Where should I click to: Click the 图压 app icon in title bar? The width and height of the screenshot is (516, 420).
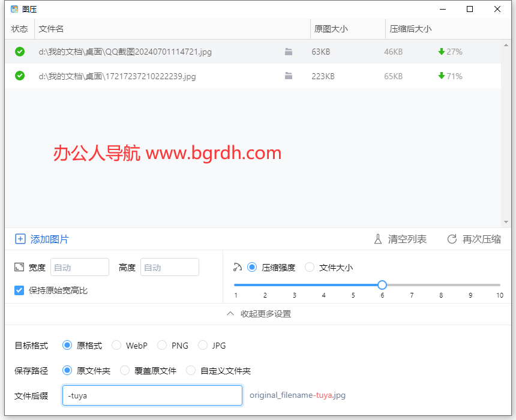tap(14, 9)
